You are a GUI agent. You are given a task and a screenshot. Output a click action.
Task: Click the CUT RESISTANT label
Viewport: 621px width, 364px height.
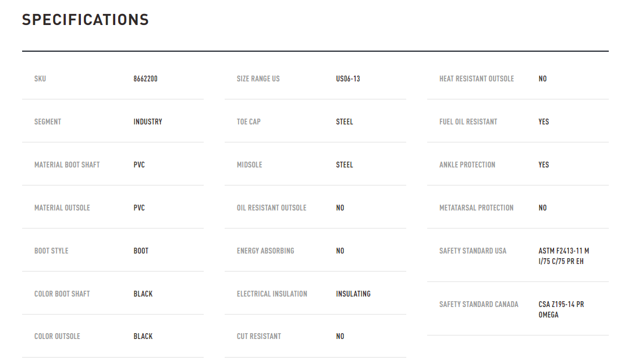coord(259,336)
